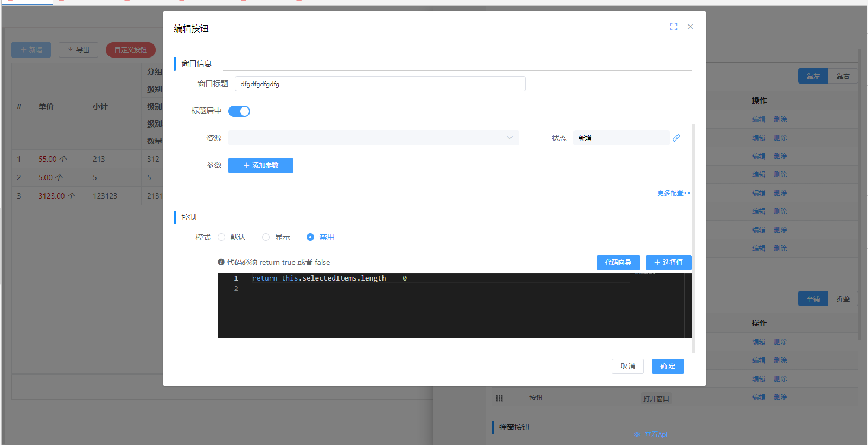Open the 代码向导 code wizard
The image size is (868, 445).
[618, 263]
